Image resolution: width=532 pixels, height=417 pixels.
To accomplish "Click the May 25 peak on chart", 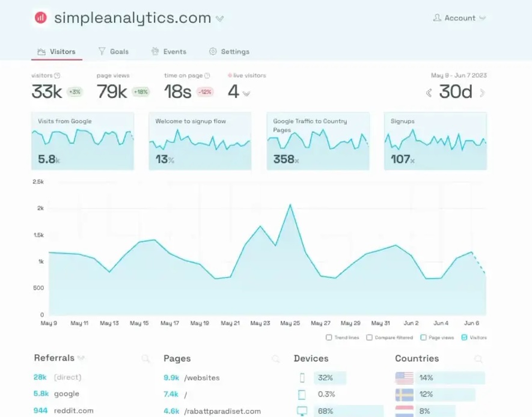I will coord(290,205).
